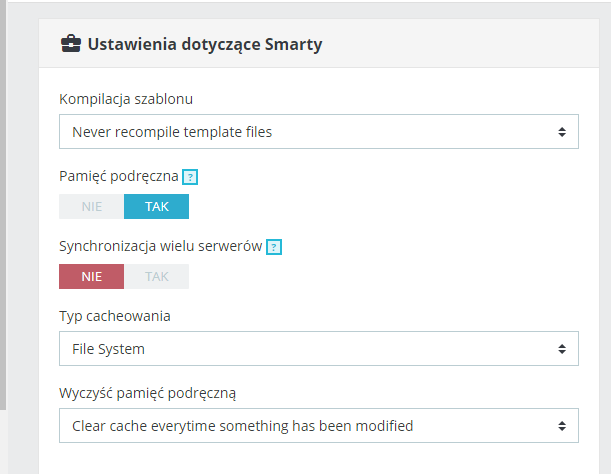
Task: Expand the "File System" cache type dropdown
Action: coord(300,349)
